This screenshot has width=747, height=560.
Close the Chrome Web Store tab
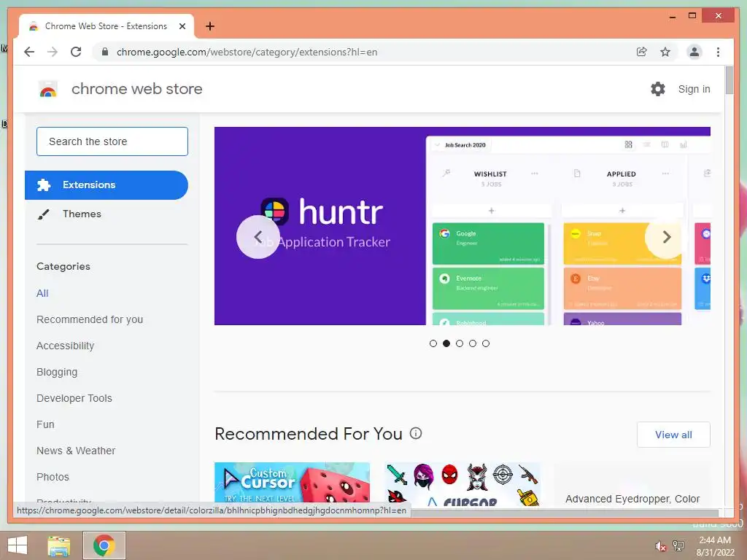coord(182,26)
